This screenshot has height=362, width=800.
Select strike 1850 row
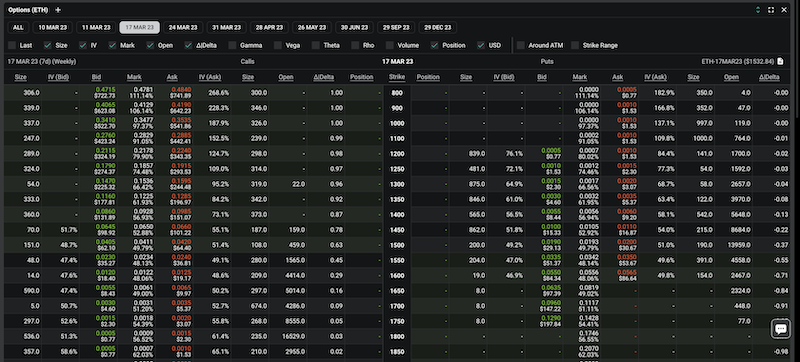(x=396, y=351)
